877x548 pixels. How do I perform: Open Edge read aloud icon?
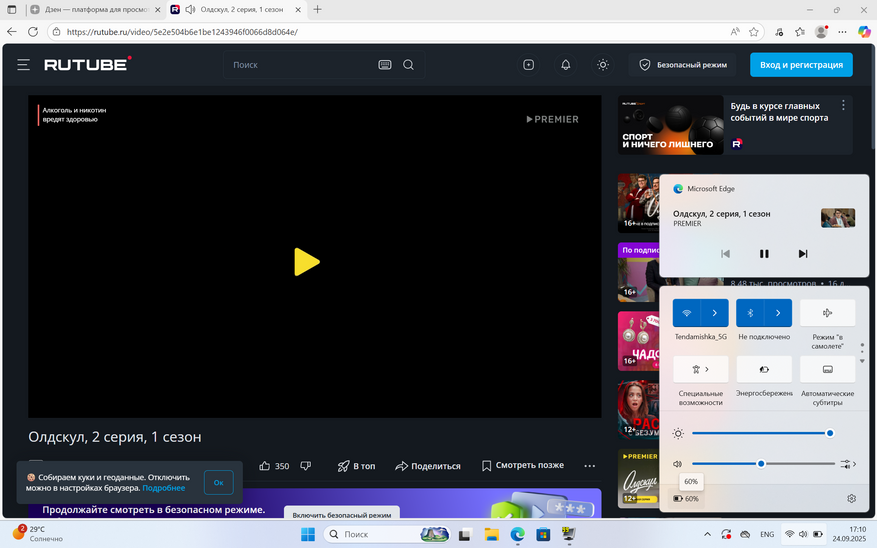point(735,32)
